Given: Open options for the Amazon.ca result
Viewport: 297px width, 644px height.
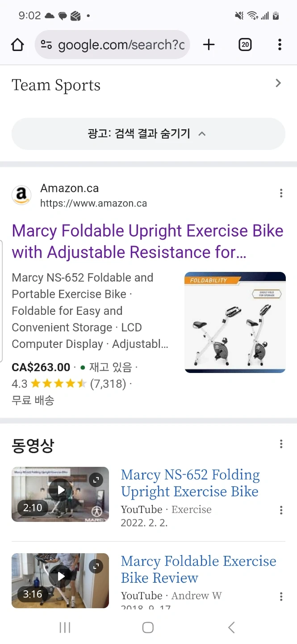Looking at the screenshot, I should [x=281, y=193].
